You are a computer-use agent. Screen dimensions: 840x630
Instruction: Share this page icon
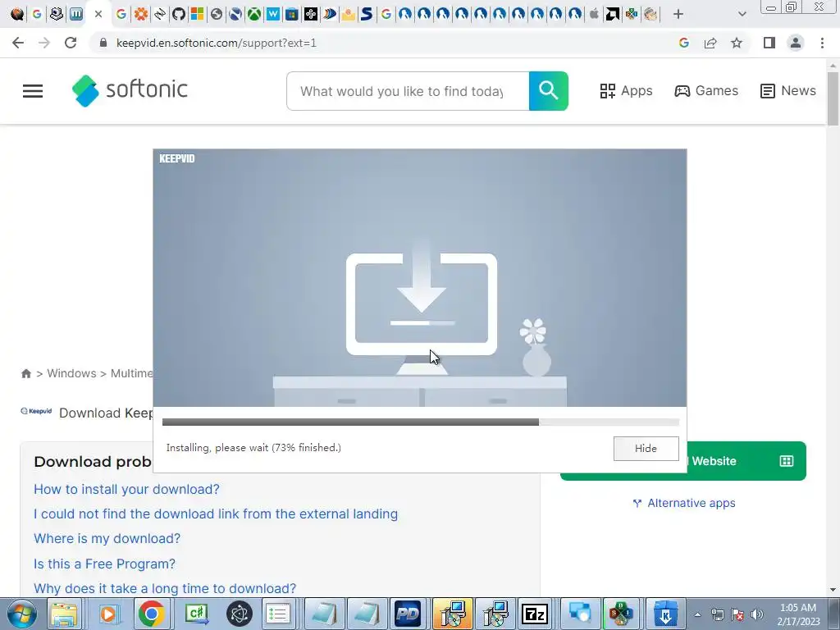click(x=710, y=43)
